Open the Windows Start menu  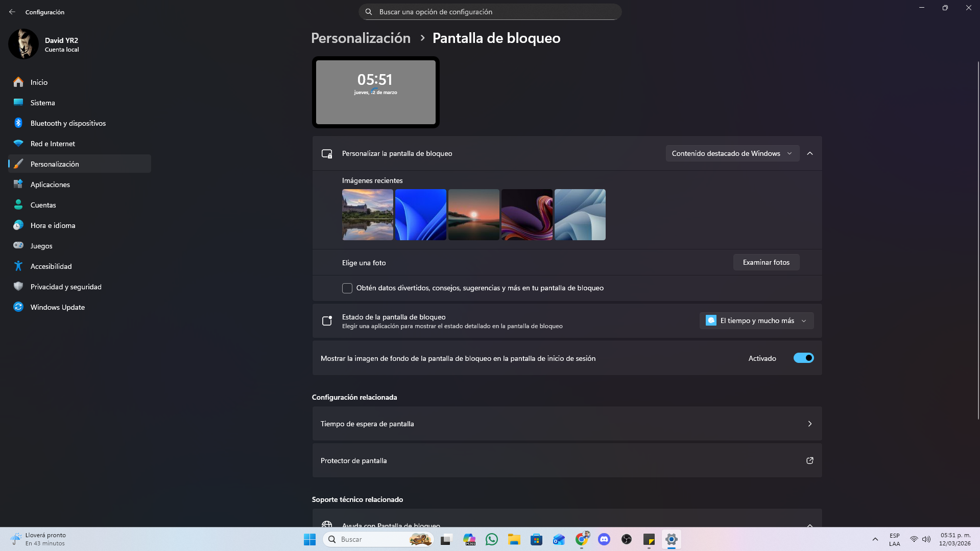coord(309,539)
